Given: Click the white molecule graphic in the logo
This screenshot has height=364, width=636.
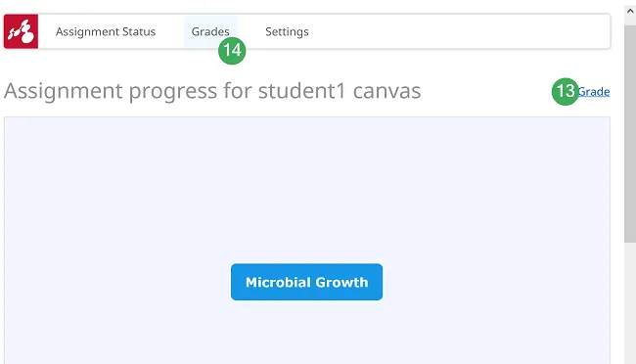Looking at the screenshot, I should pos(22,31).
